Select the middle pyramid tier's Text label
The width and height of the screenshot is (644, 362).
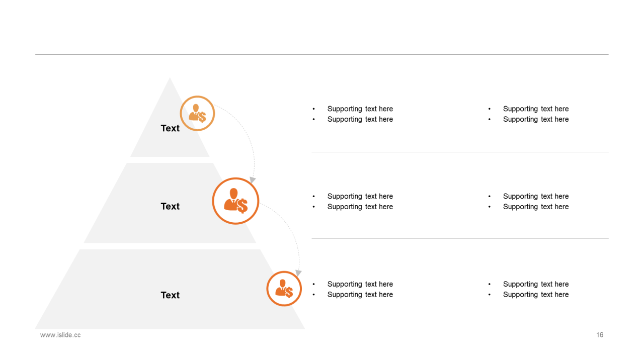click(170, 206)
